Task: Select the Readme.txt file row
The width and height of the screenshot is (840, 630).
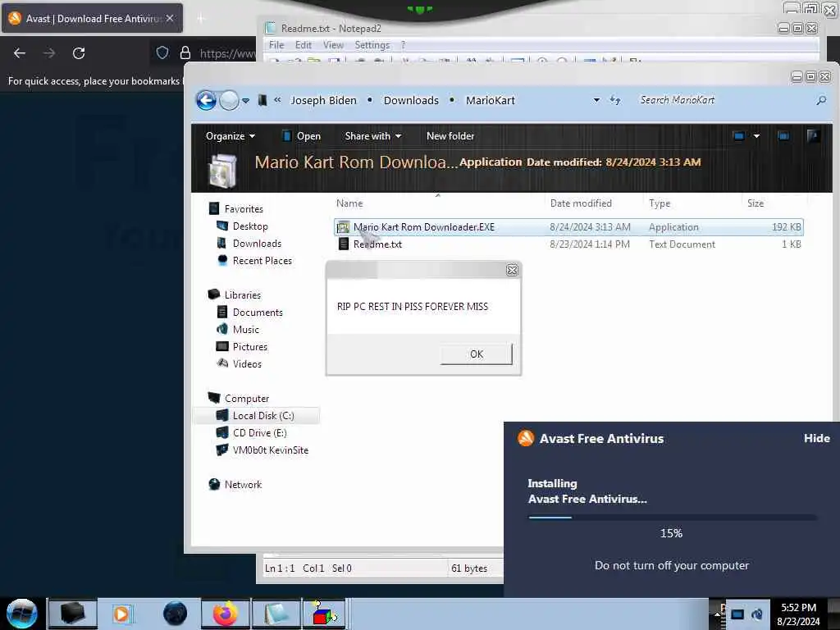Action: click(x=568, y=244)
